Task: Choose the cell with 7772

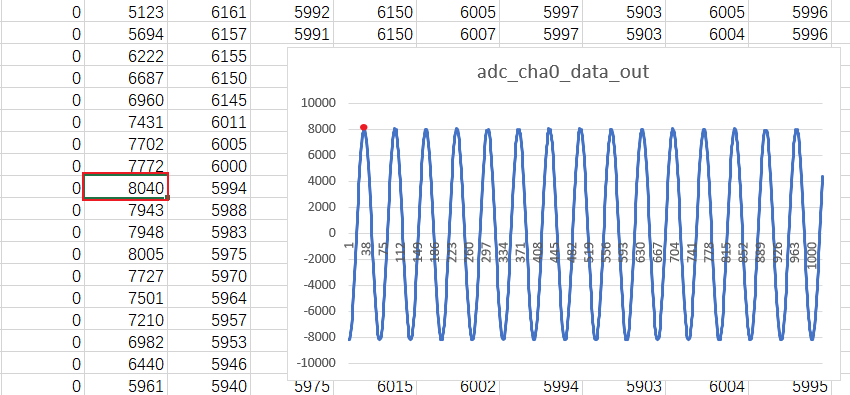Action: 126,165
